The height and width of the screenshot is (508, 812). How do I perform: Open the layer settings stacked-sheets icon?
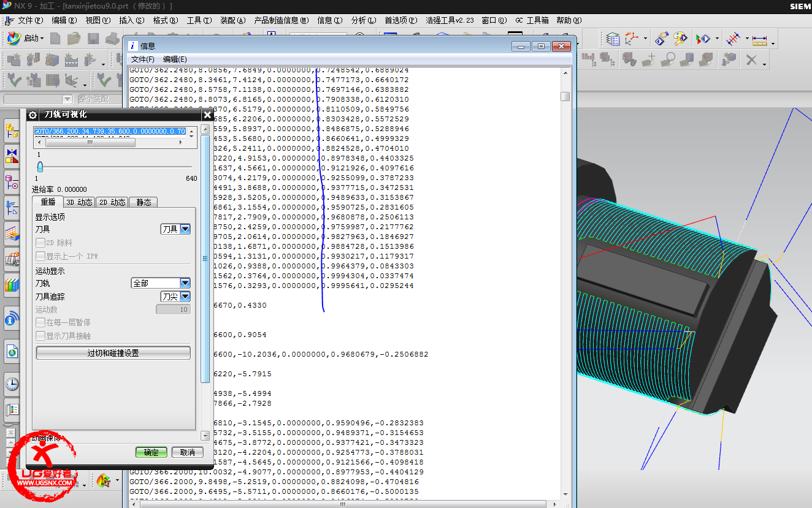coord(613,39)
